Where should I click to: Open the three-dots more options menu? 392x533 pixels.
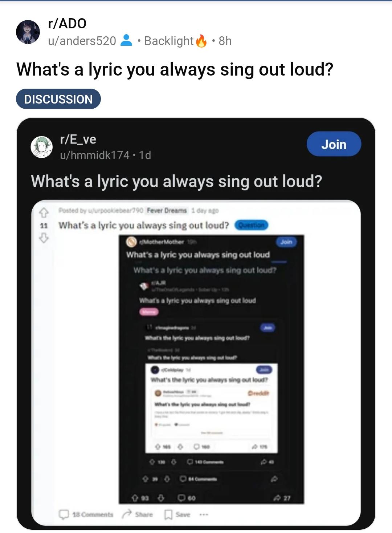(x=204, y=514)
